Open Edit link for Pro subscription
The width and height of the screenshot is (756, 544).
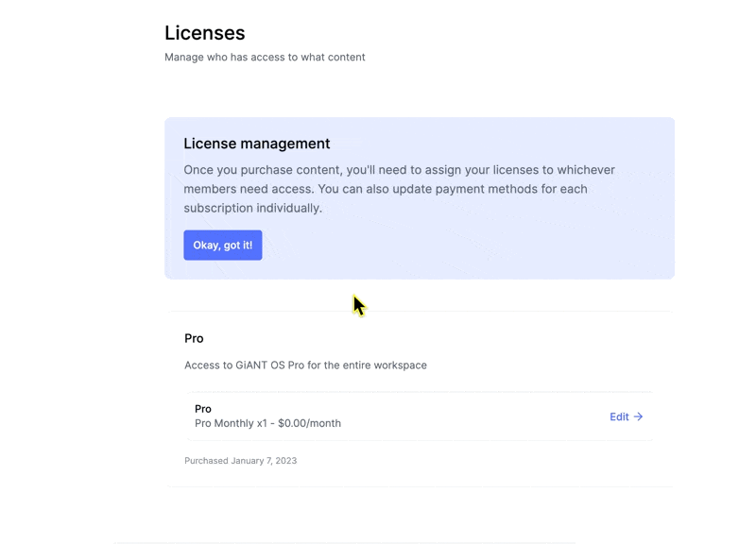(626, 416)
